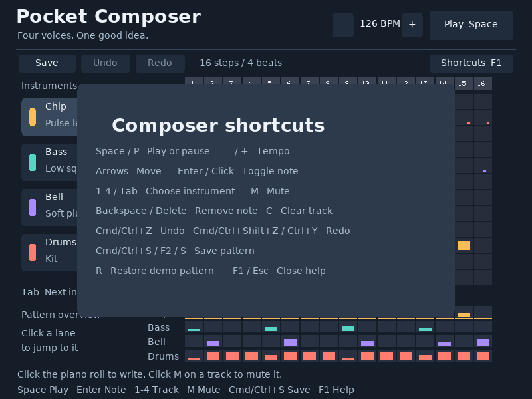Toggle the orange note in step 15
The height and width of the screenshot is (399, 532).
464,245
